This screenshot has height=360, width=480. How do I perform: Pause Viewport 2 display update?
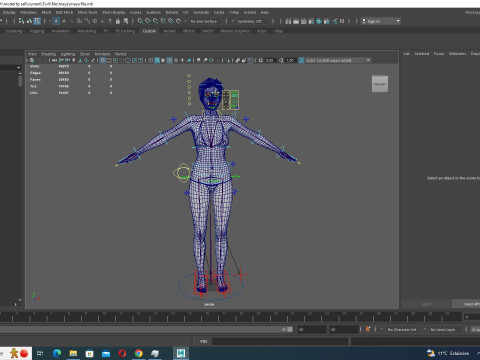342,21
